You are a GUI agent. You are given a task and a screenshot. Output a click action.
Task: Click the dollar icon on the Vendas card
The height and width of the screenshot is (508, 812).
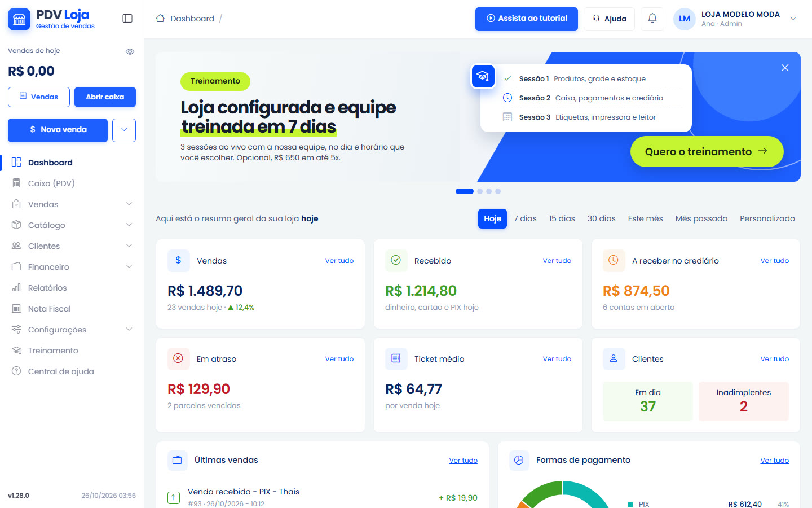click(x=179, y=260)
